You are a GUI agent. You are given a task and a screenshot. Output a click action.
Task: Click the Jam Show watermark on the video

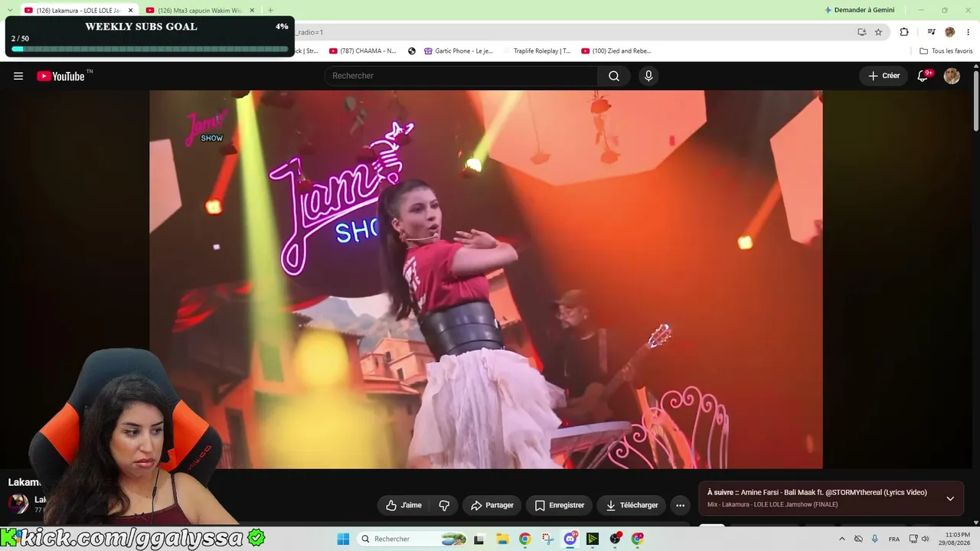pyautogui.click(x=205, y=127)
